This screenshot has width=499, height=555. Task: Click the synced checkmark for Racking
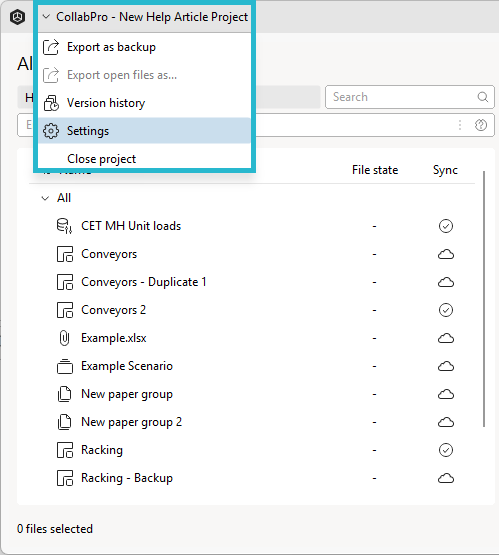pyautogui.click(x=446, y=450)
